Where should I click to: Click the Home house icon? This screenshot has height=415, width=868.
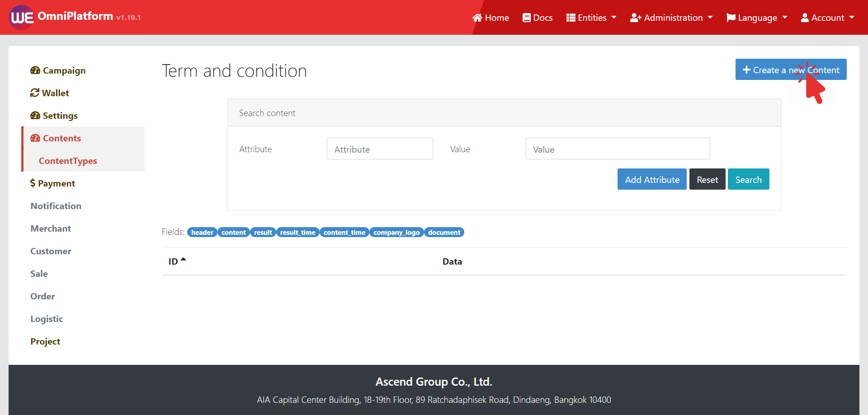(x=477, y=18)
